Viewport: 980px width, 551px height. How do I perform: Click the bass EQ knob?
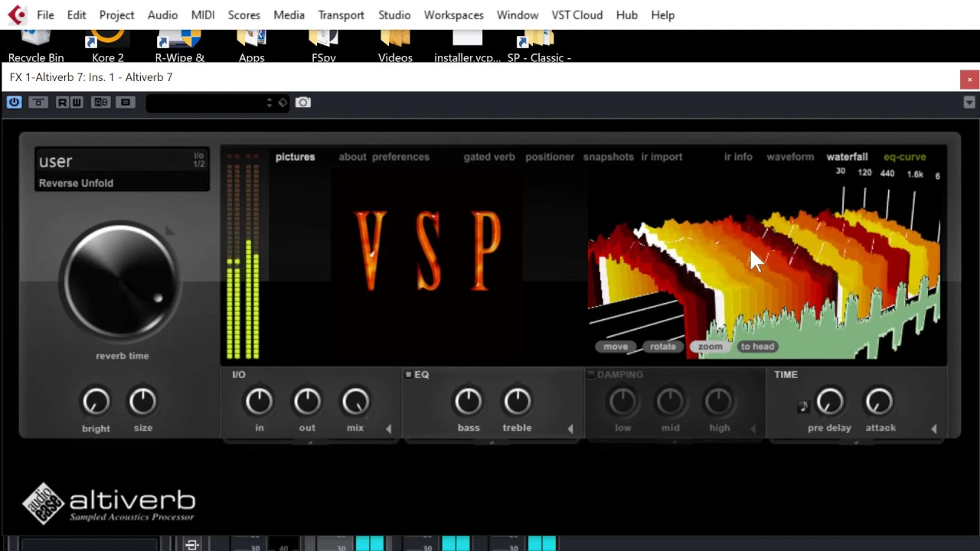click(x=468, y=402)
